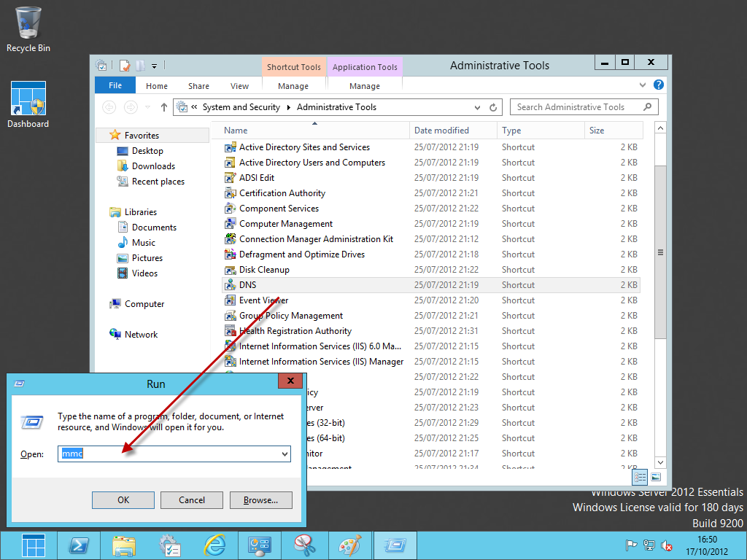This screenshot has width=747, height=560.
Task: Switch to the View ribbon tab
Action: tap(239, 85)
